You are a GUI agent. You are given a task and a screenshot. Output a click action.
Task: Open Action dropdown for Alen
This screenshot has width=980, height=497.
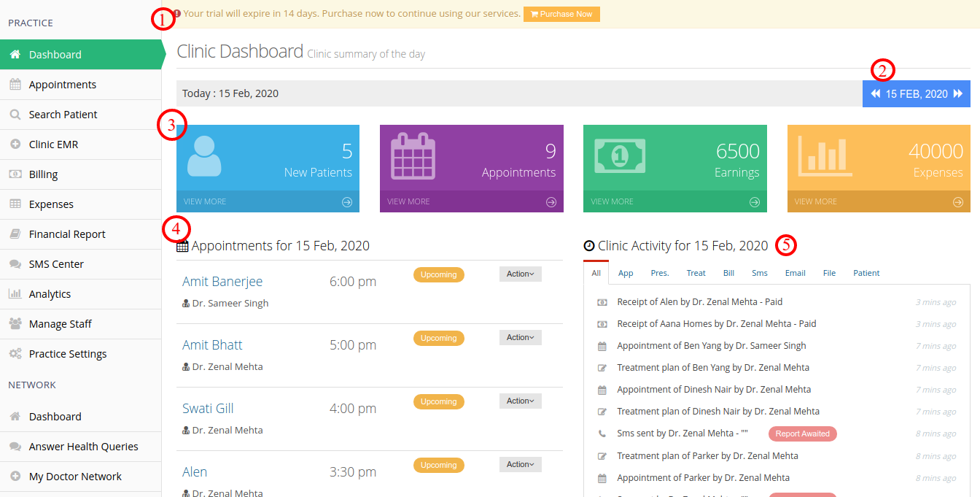tap(521, 464)
